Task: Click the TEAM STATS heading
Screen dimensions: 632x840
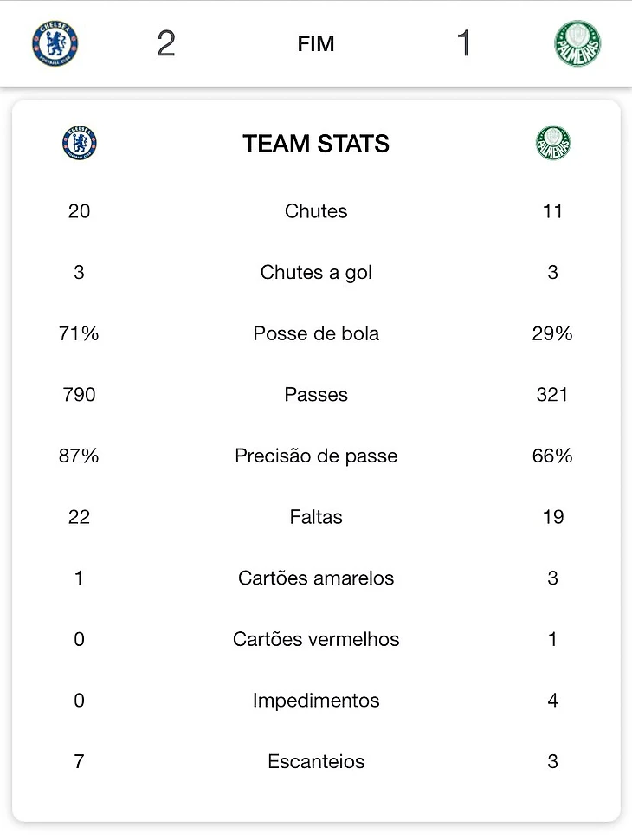Action: coord(316,144)
